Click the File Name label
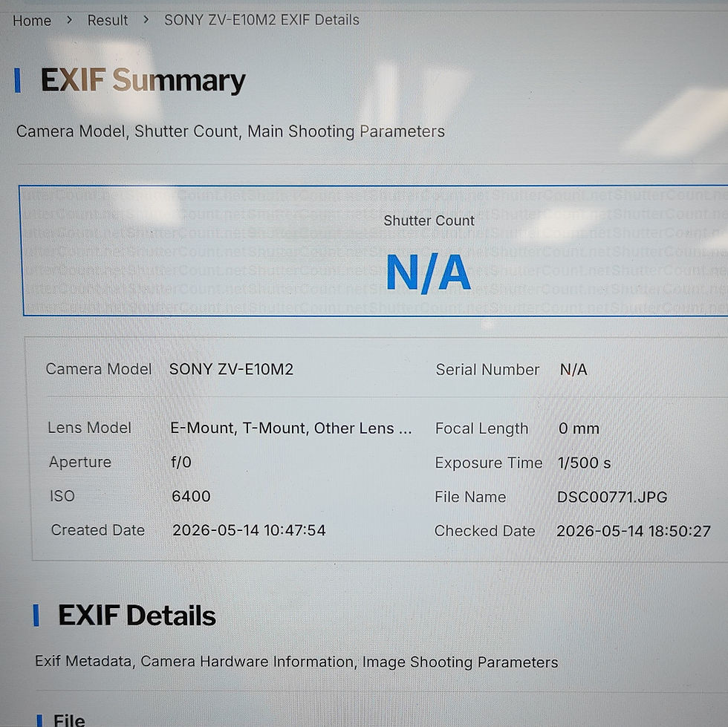Image resolution: width=728 pixels, height=727 pixels. point(469,497)
